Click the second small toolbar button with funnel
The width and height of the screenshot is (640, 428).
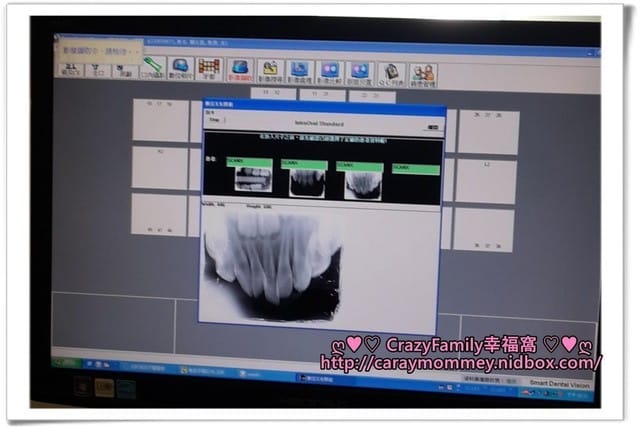pos(97,71)
